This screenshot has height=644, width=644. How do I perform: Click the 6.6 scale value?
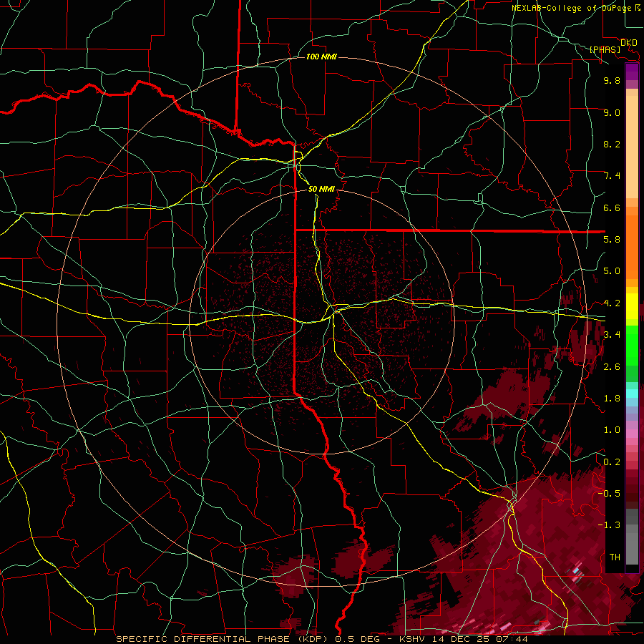click(612, 208)
